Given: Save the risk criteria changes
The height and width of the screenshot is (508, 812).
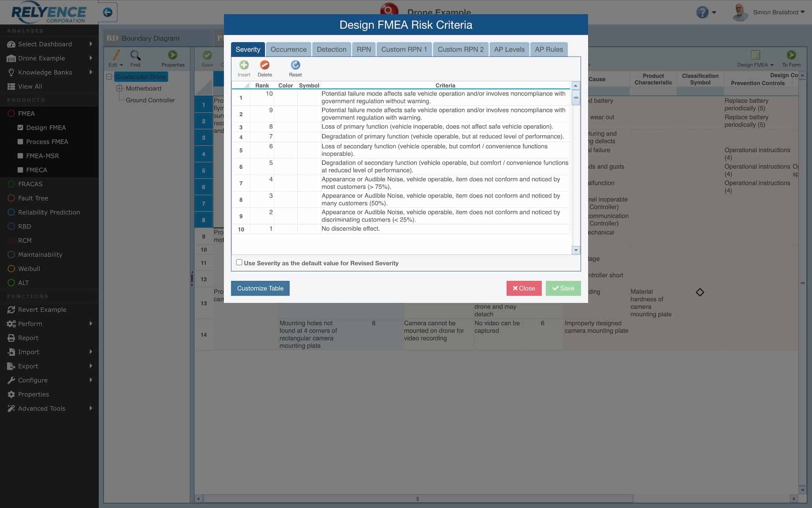Looking at the screenshot, I should point(563,288).
